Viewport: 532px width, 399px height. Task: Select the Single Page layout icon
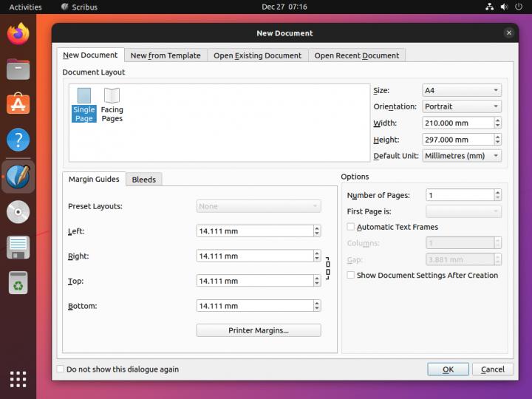[84, 103]
